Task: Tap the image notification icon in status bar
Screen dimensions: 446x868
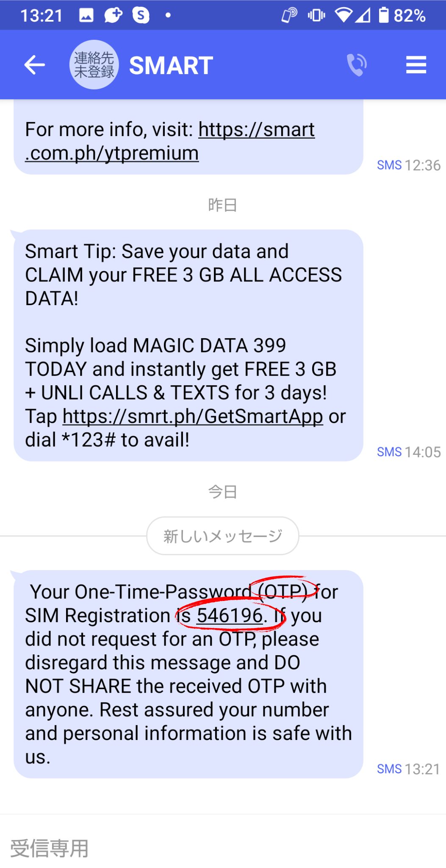Action: tap(86, 15)
